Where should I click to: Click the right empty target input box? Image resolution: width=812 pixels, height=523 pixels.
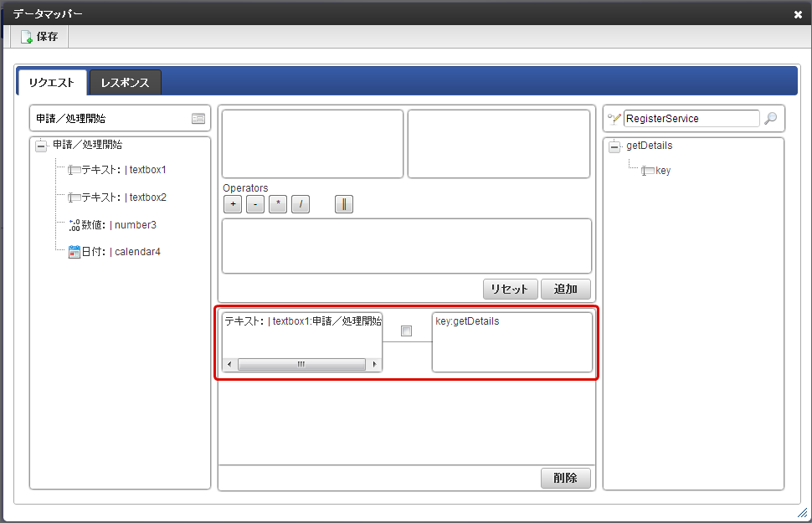click(x=499, y=144)
